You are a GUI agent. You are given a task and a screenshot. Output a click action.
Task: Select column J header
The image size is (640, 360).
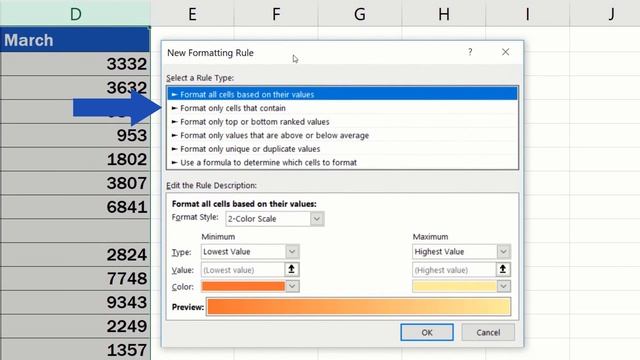pyautogui.click(x=605, y=14)
